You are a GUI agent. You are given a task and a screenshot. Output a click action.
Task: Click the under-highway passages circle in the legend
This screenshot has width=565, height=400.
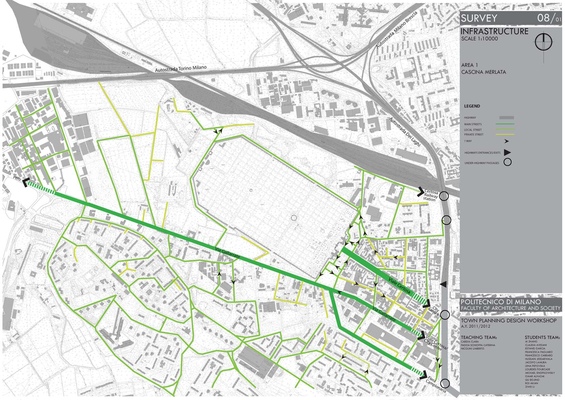507,162
